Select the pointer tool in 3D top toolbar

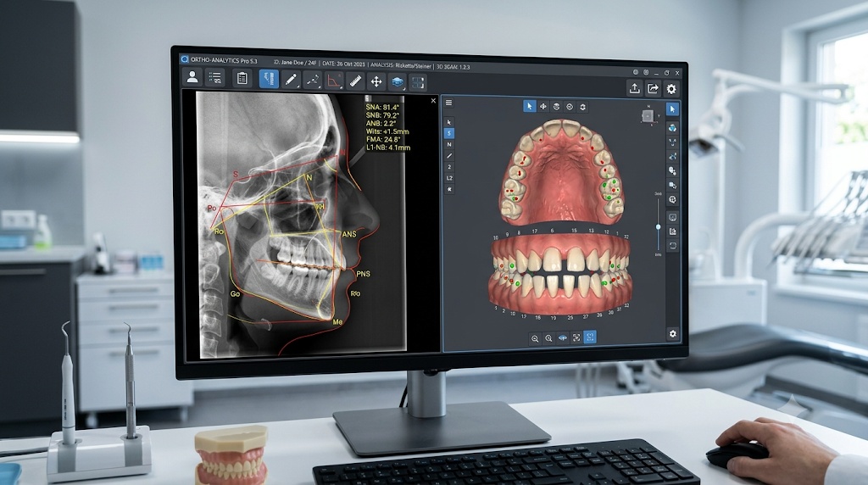pos(530,106)
